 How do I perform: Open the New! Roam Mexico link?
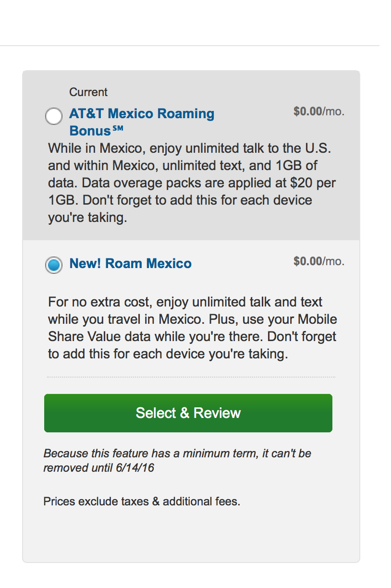tap(130, 263)
